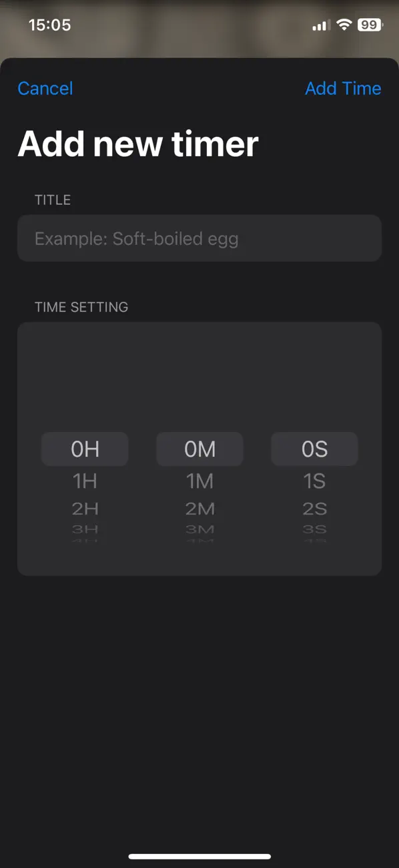
Task: Cancel creating the new timer
Action: tap(45, 88)
